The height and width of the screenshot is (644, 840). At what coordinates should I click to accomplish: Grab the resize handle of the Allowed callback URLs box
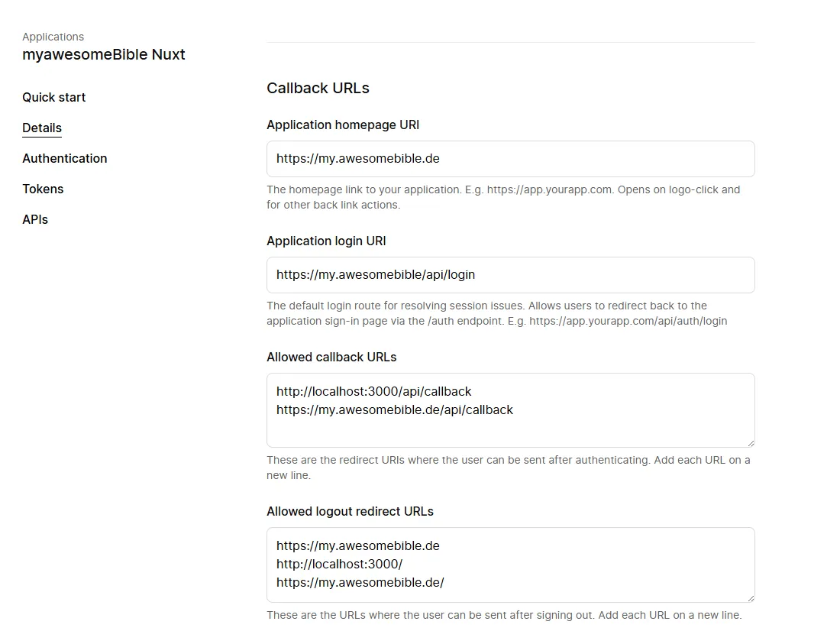click(751, 443)
